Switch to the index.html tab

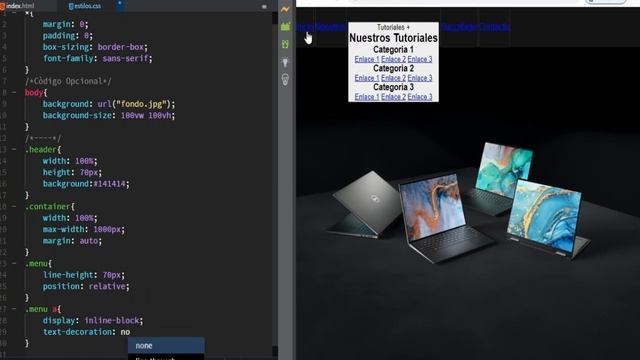coord(20,6)
